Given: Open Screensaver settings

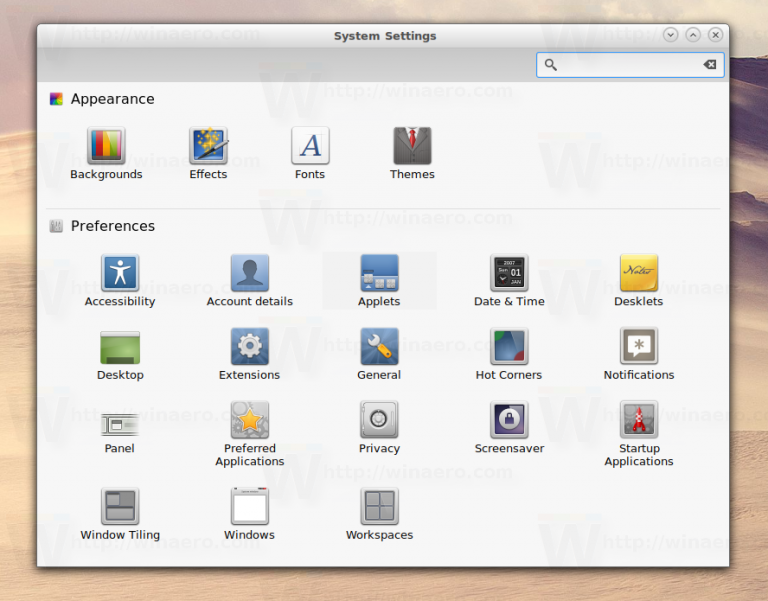Looking at the screenshot, I should pyautogui.click(x=509, y=421).
